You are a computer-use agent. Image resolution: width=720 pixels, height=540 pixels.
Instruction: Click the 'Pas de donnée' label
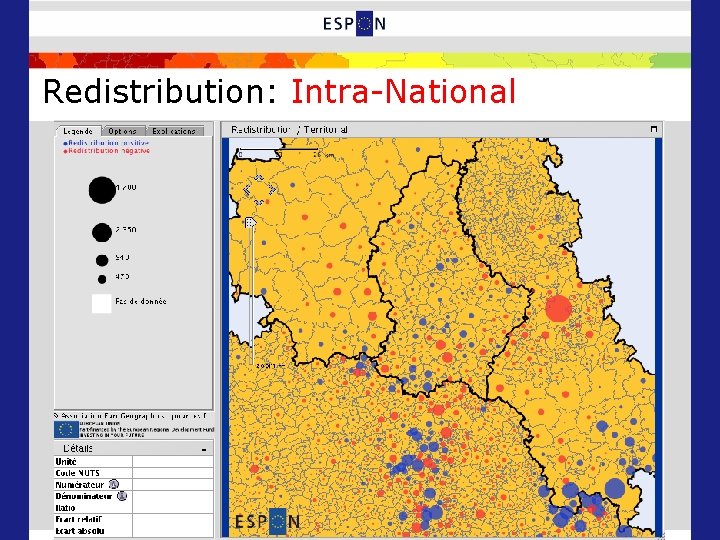point(141,302)
